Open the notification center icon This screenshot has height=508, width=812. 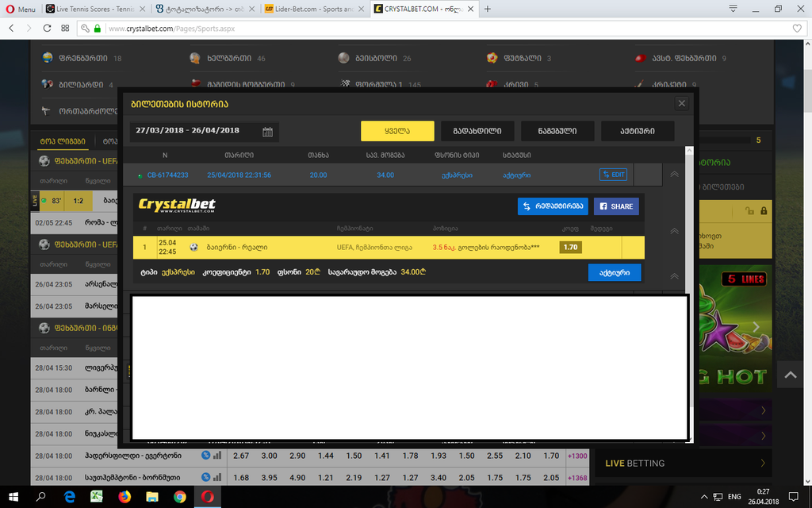[793, 497]
